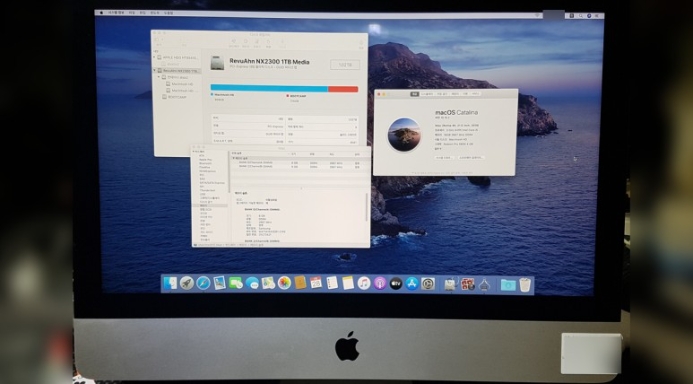The height and width of the screenshot is (384, 693).
Task: Collapse RevuAhn NX2300 disk triangle
Action: click(x=155, y=71)
